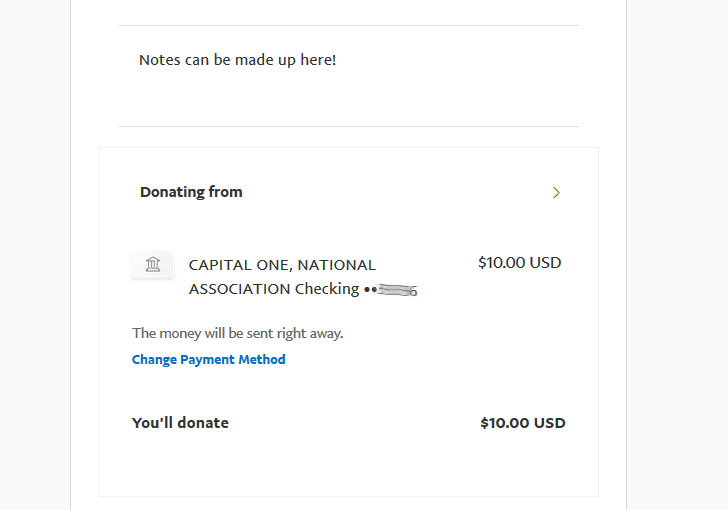Expand Donating from with the right chevron
728x510 pixels.
[x=556, y=192]
